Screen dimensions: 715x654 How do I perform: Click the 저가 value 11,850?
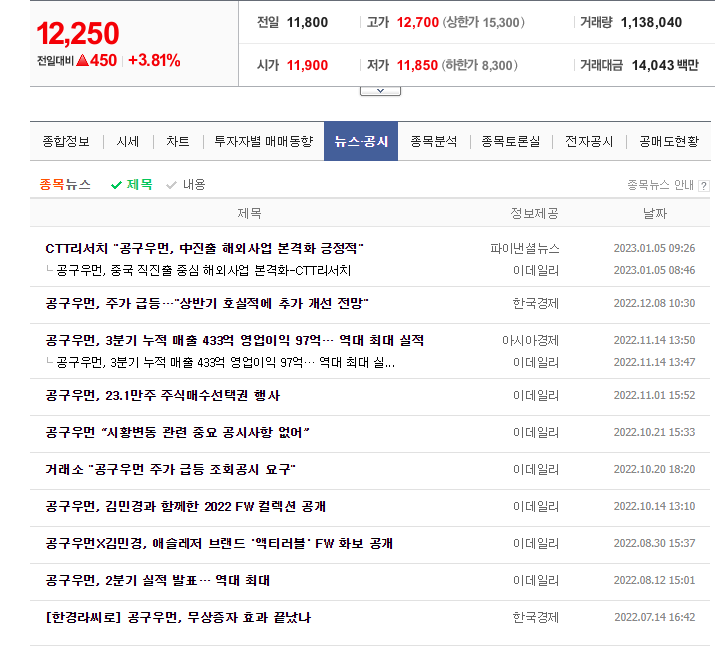(417, 65)
